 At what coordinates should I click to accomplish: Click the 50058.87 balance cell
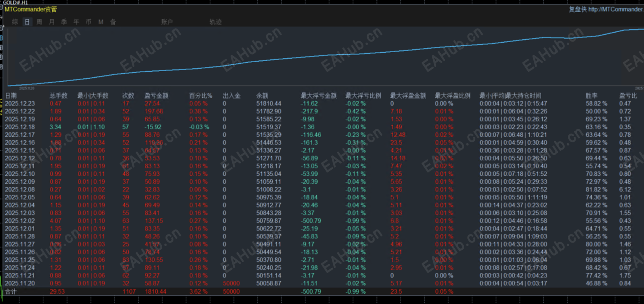coord(269,283)
